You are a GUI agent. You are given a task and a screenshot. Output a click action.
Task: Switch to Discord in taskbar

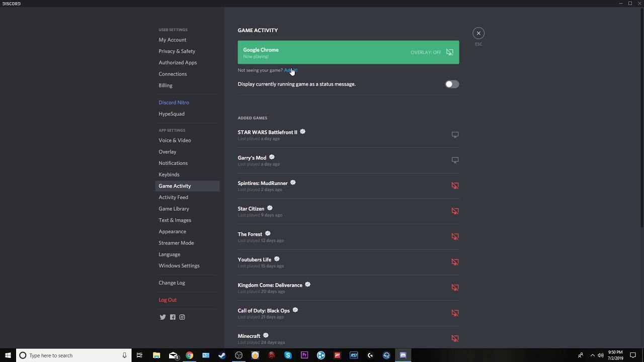coord(403,355)
